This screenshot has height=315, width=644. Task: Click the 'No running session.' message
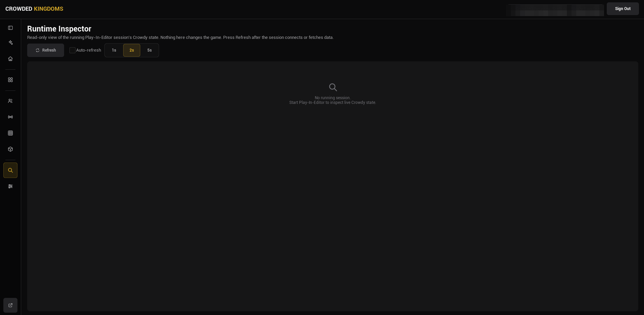point(333,98)
